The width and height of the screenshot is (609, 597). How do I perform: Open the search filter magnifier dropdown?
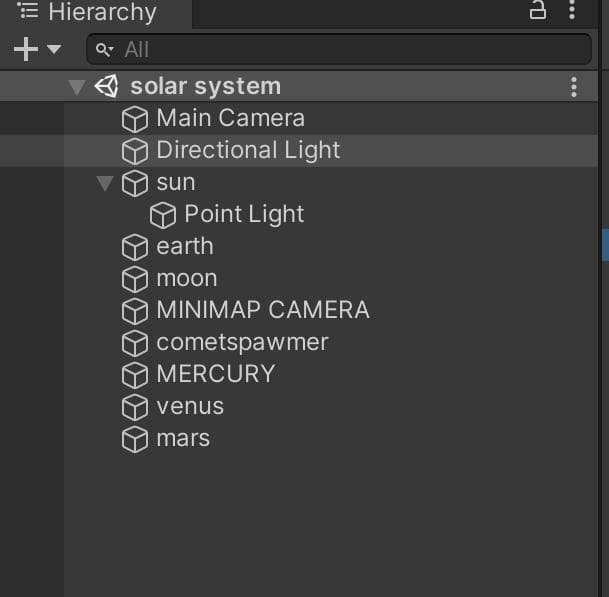[x=104, y=50]
